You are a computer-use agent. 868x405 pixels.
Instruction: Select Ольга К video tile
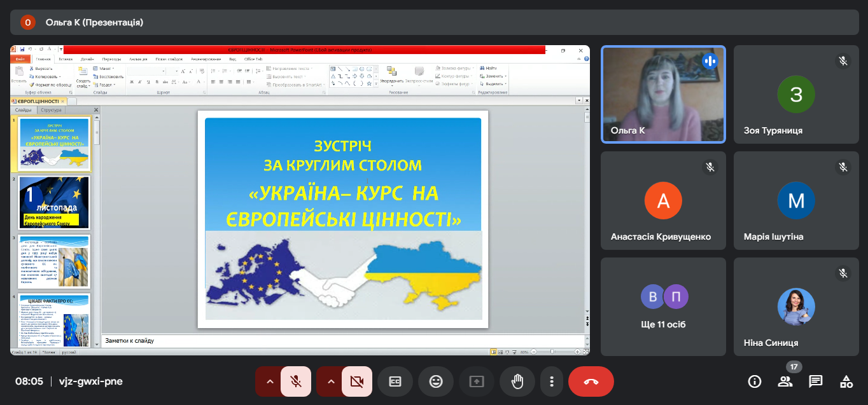coord(663,94)
